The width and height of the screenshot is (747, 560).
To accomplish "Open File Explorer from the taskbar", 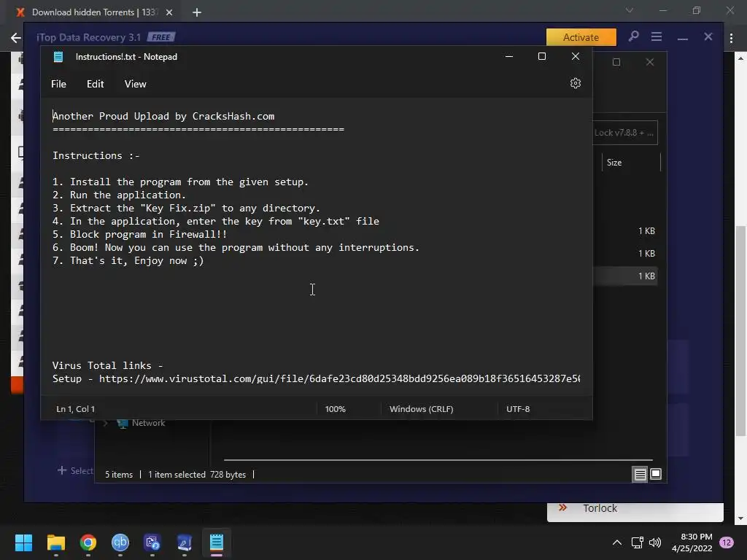I will (55, 542).
